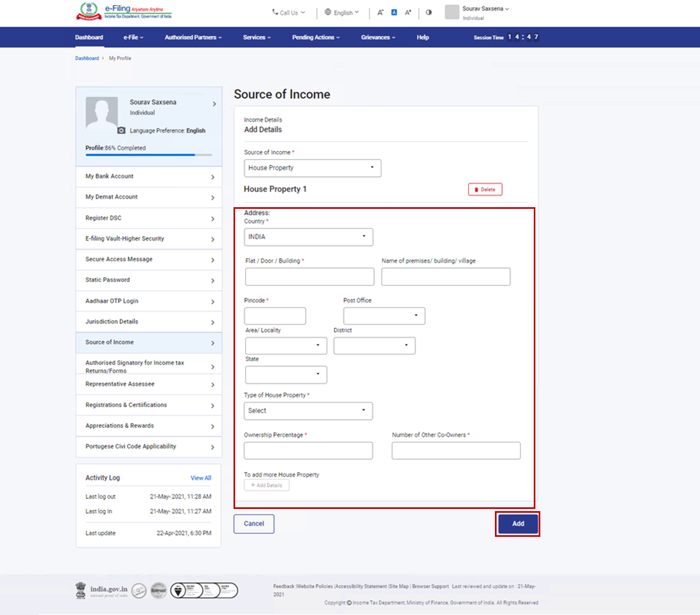Expand the Type of House Property dropdown
Viewport: 700px width, 615px height.
tap(308, 411)
